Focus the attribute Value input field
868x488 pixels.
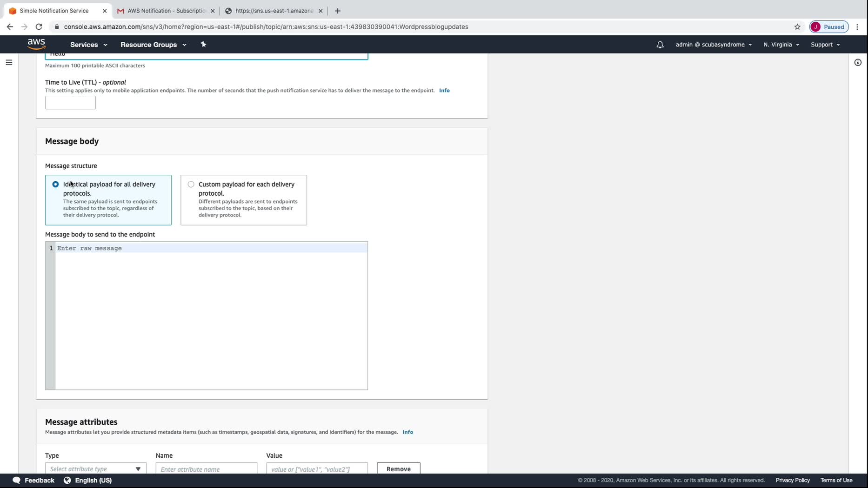317,468
